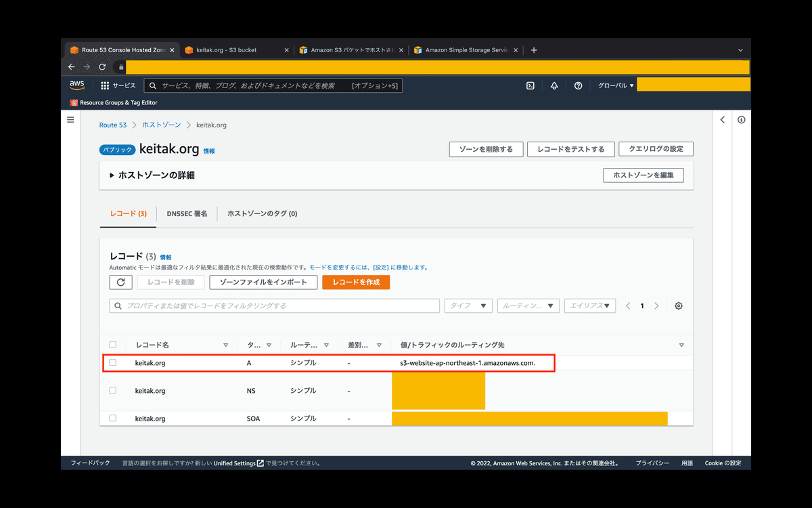Open the notifications bell icon
Viewport: 812px width, 508px height.
554,86
